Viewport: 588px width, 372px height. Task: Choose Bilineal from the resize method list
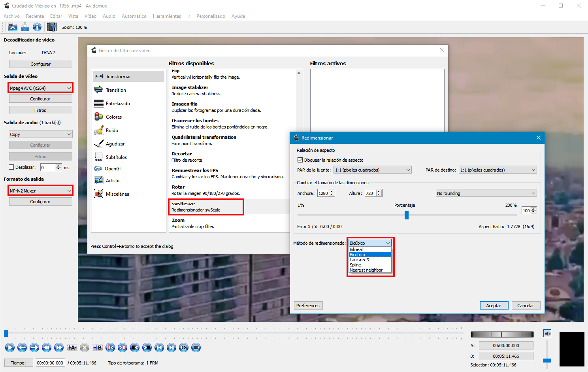point(370,249)
